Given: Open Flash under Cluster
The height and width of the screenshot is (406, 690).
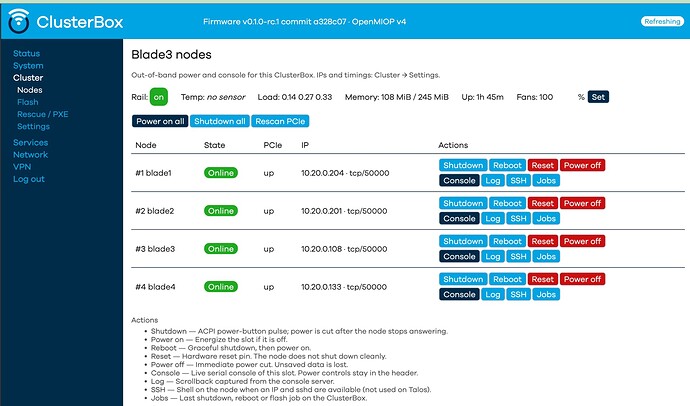Looking at the screenshot, I should [28, 102].
